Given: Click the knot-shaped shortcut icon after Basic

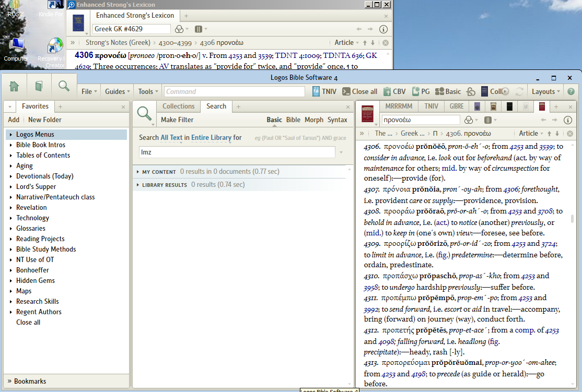Looking at the screenshot, I should coord(471,91).
